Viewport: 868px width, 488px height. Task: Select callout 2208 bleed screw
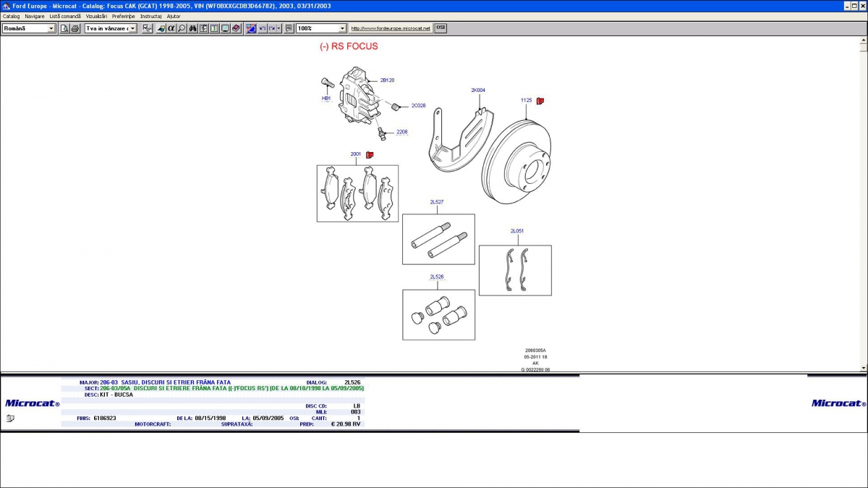coord(401,132)
